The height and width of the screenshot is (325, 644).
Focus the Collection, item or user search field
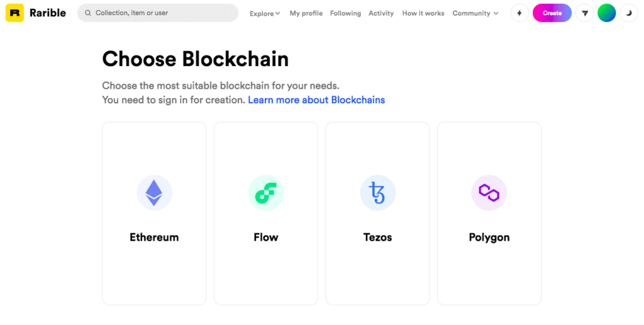tap(164, 13)
